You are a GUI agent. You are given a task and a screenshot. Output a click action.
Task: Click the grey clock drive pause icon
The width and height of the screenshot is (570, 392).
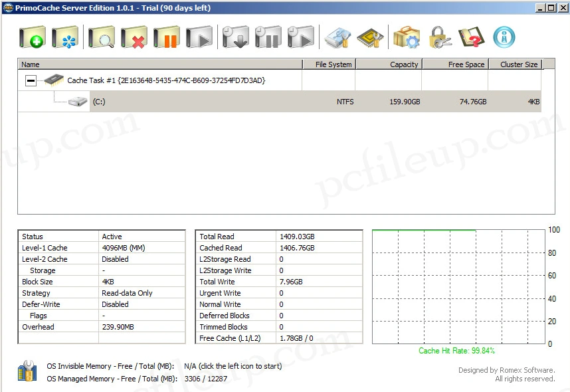coord(268,37)
